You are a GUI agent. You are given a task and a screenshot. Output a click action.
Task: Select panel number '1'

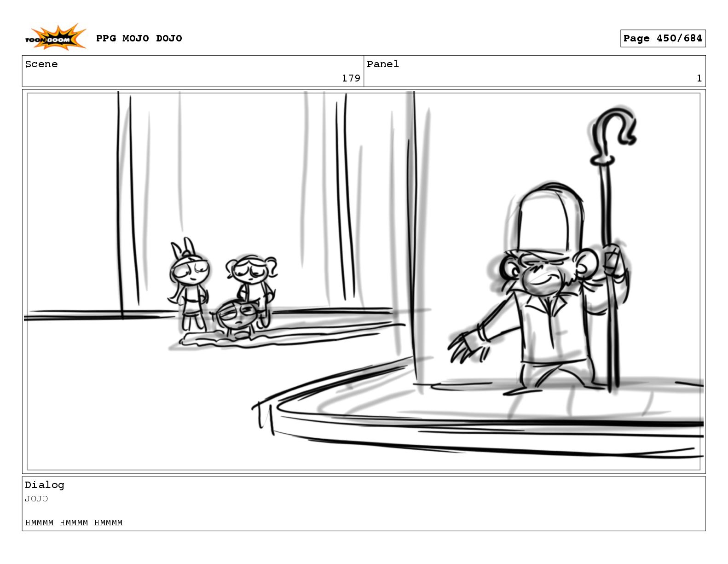[699, 78]
